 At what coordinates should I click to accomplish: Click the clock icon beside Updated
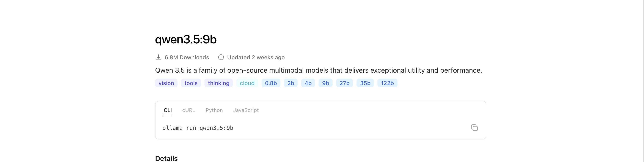221,57
